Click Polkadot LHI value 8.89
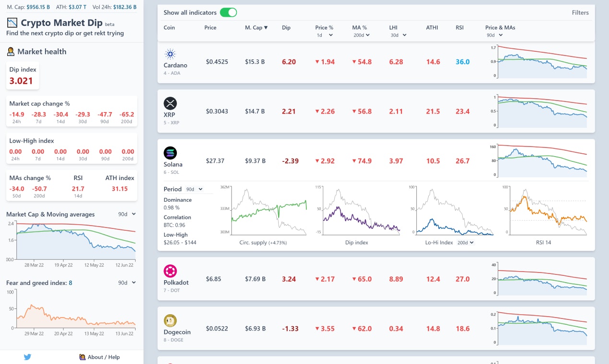 [396, 279]
